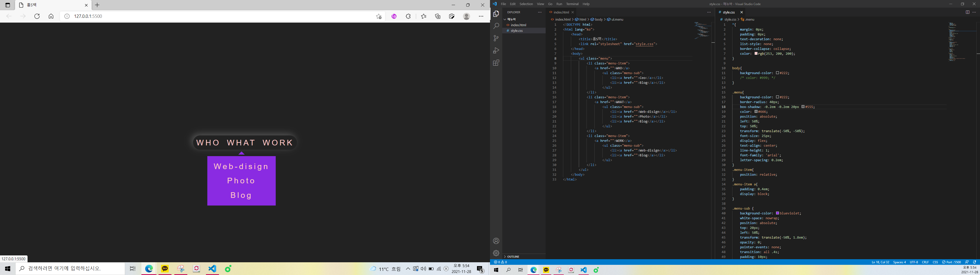980x275 pixels.
Task: Click browser Collections icon in toolbar
Action: tap(438, 16)
